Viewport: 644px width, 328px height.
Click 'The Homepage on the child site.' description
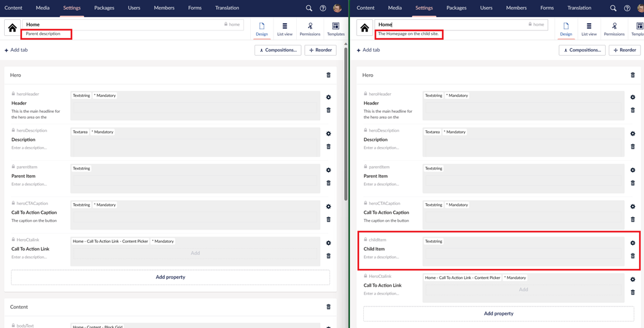pos(409,34)
